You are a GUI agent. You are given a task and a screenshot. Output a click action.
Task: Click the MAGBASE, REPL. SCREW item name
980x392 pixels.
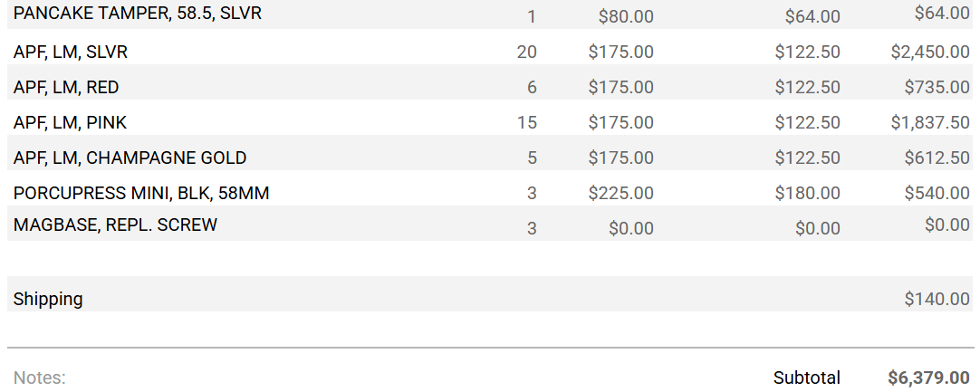click(115, 225)
